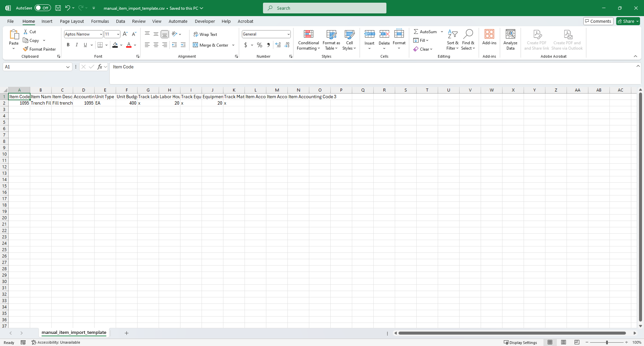Switch to Normal view
644x346 pixels.
tap(550, 342)
